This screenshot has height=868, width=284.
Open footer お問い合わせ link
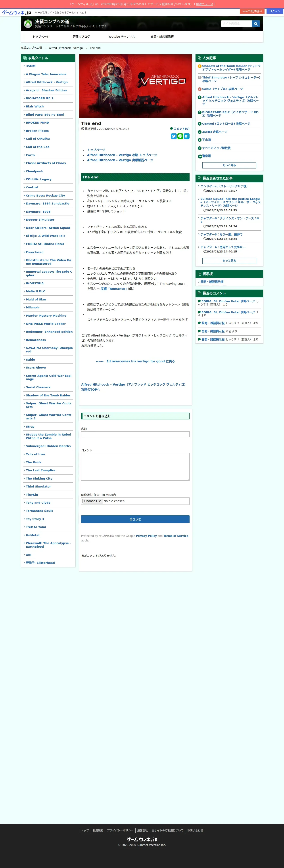(x=195, y=830)
